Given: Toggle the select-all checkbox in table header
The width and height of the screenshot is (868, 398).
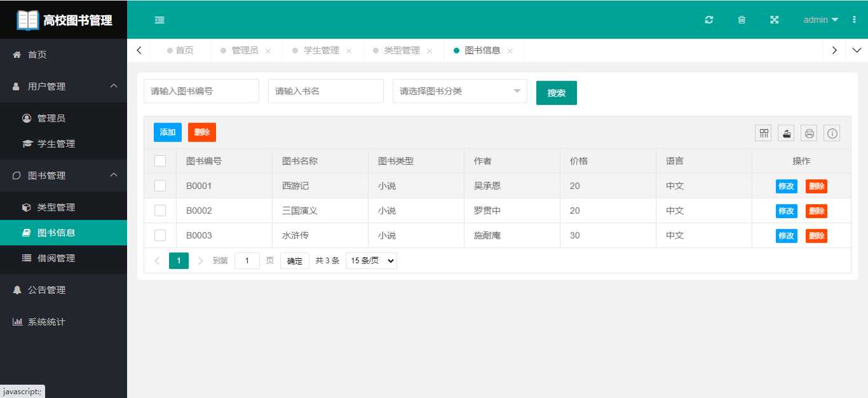Looking at the screenshot, I should (160, 161).
